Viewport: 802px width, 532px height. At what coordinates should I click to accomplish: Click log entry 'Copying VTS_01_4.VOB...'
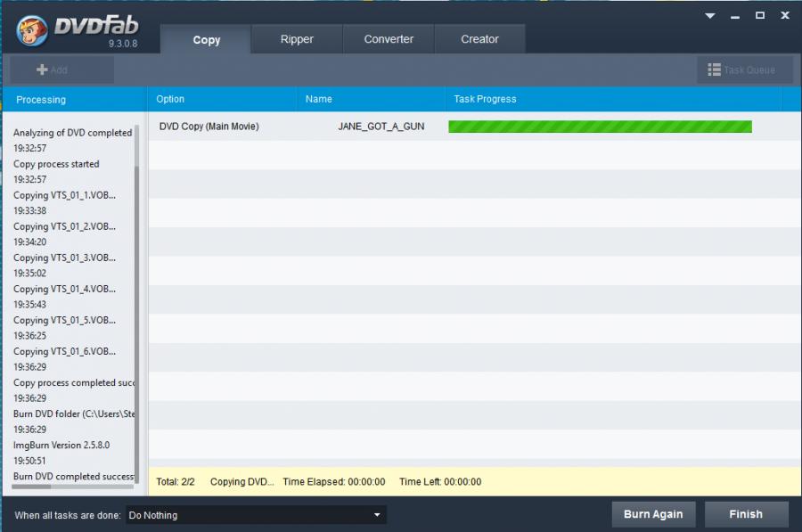point(64,289)
